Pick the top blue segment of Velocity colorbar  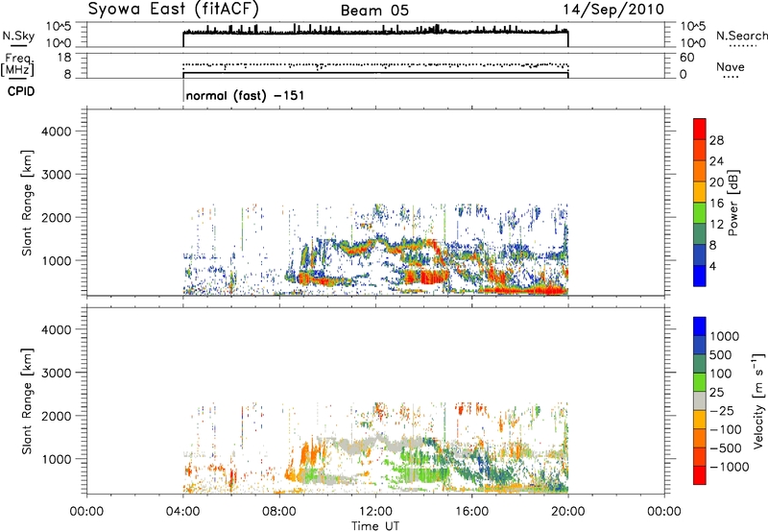[700, 326]
